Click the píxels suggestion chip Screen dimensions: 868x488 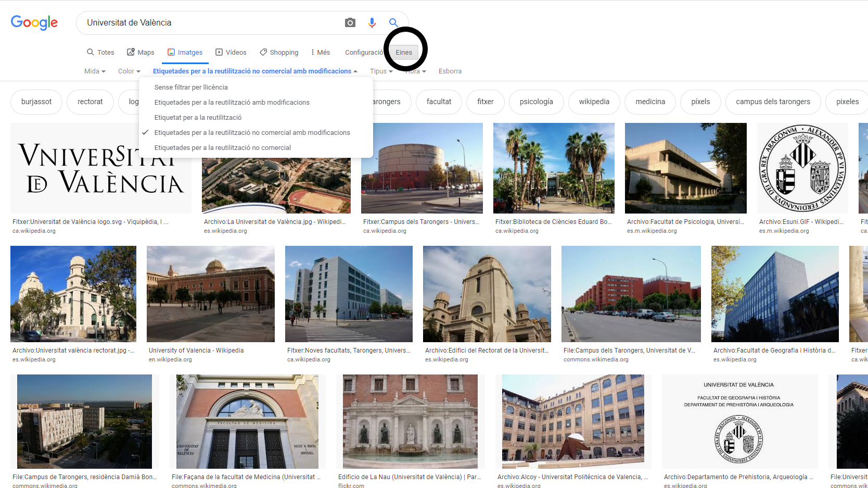click(700, 102)
